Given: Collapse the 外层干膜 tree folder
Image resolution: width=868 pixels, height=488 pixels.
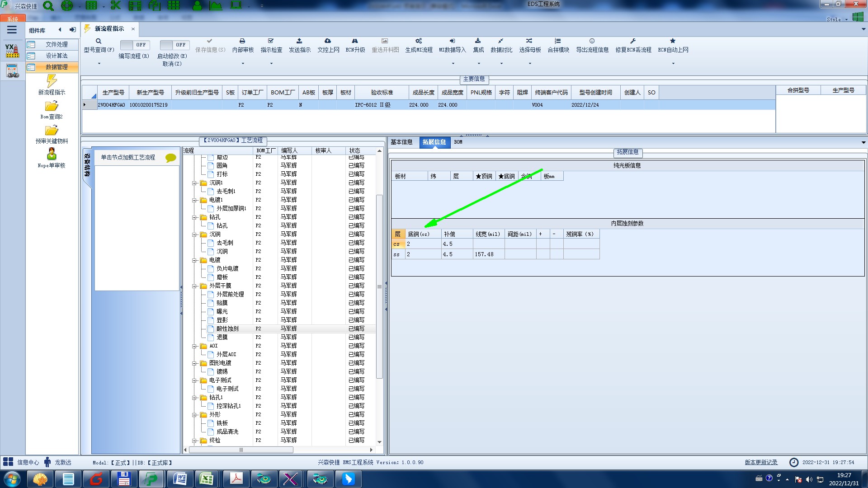Looking at the screenshot, I should [x=194, y=286].
